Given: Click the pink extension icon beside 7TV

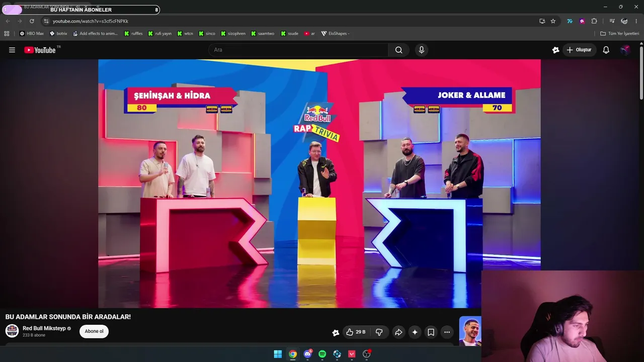Looking at the screenshot, I should point(582,21).
